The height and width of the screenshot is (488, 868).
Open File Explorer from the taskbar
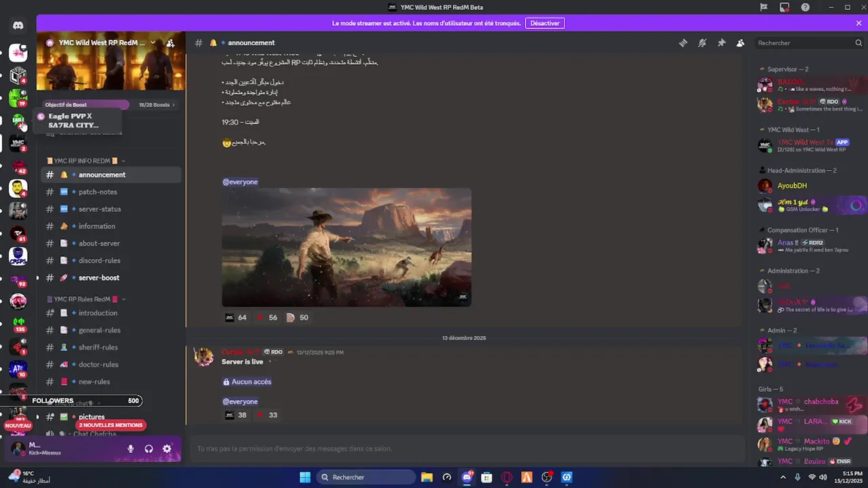[x=427, y=477]
